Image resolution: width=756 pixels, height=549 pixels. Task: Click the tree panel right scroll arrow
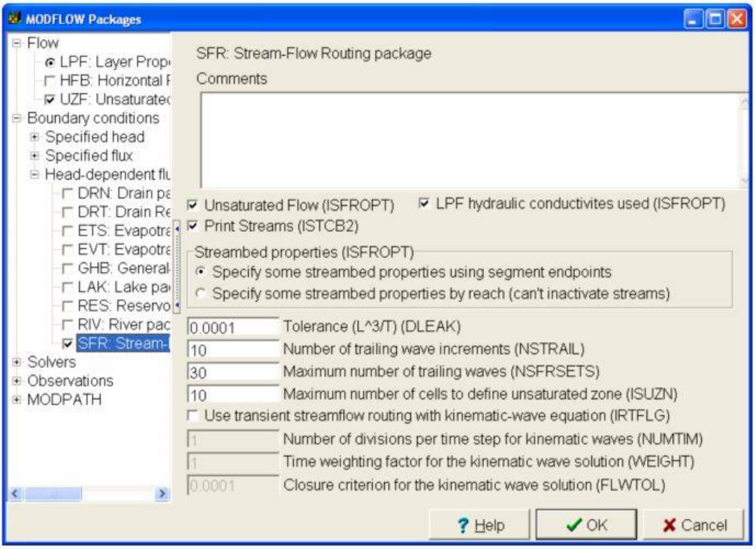click(162, 493)
